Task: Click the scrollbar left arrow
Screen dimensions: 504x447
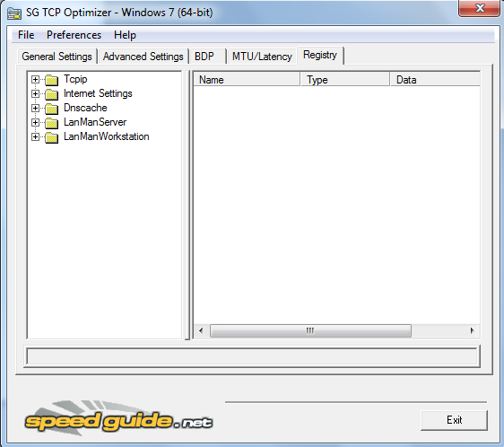Action: (x=201, y=331)
